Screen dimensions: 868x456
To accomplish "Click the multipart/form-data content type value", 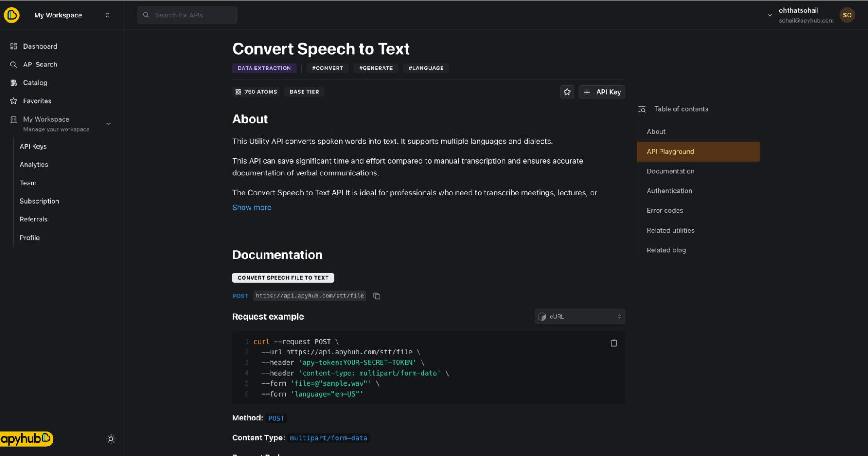I will [329, 438].
